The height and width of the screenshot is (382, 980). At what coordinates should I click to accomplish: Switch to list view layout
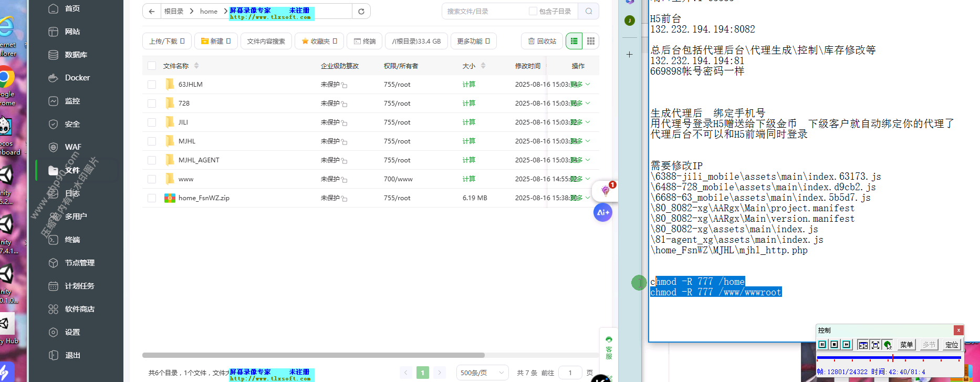click(574, 41)
